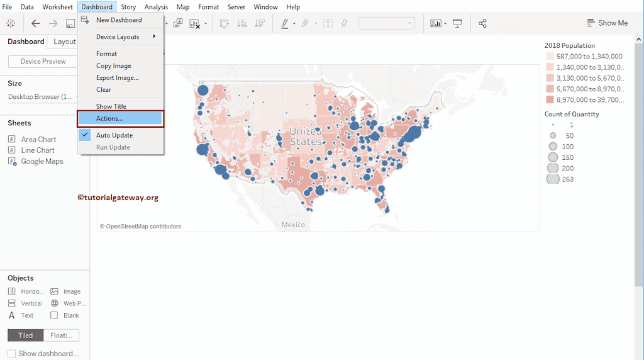Viewport: 644px width, 360px height.
Task: Select the Web Page object icon
Action: (55, 303)
